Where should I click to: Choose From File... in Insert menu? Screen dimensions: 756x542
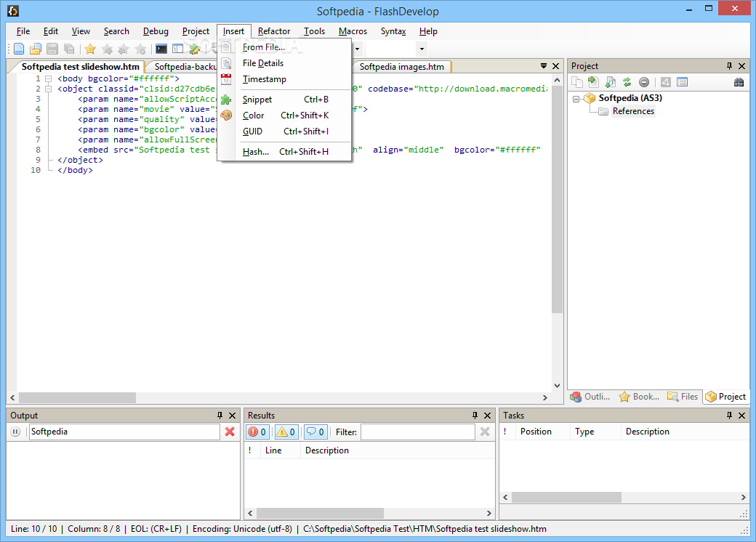(x=284, y=47)
